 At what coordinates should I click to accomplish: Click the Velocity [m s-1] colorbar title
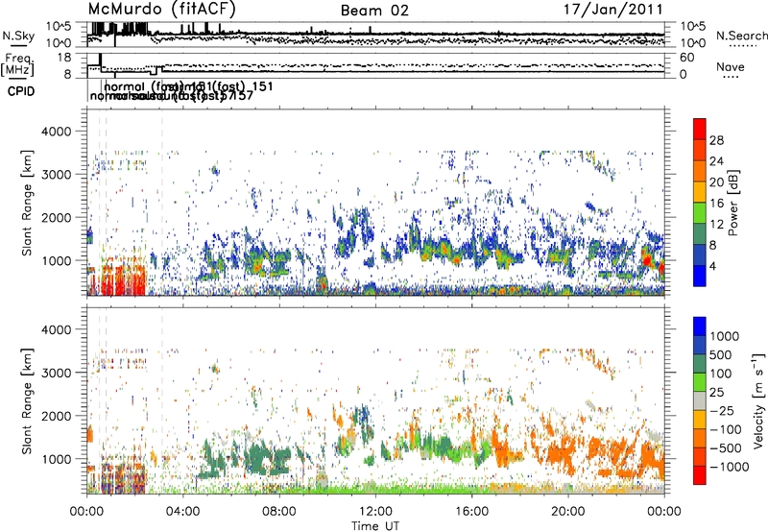click(758, 400)
